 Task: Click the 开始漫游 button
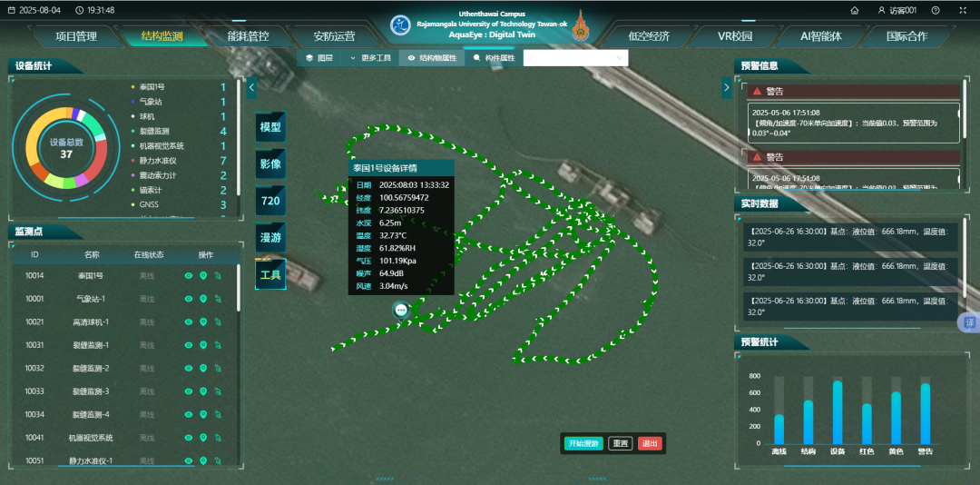583,443
